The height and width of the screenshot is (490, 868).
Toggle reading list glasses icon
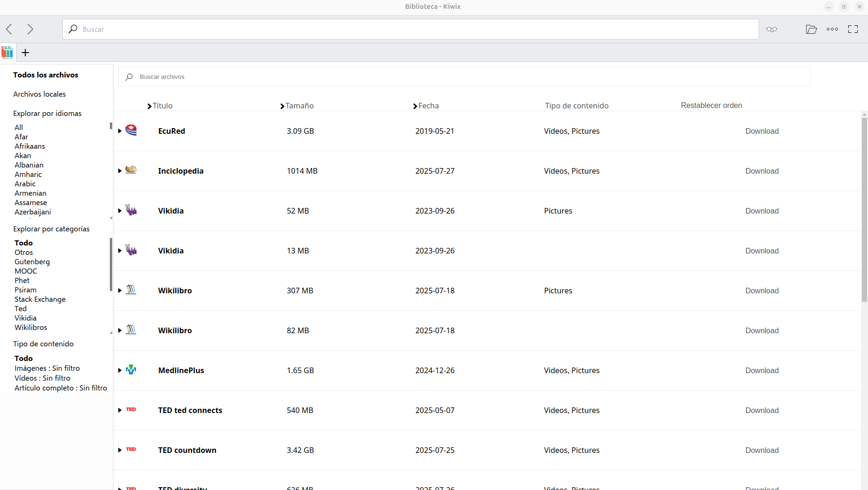click(771, 29)
